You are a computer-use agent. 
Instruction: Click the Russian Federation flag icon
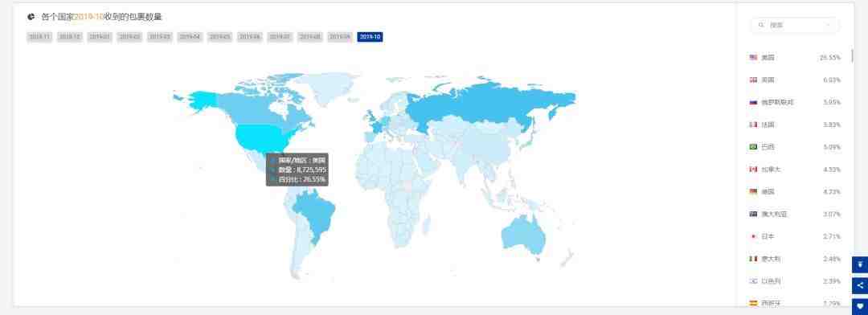click(x=753, y=102)
